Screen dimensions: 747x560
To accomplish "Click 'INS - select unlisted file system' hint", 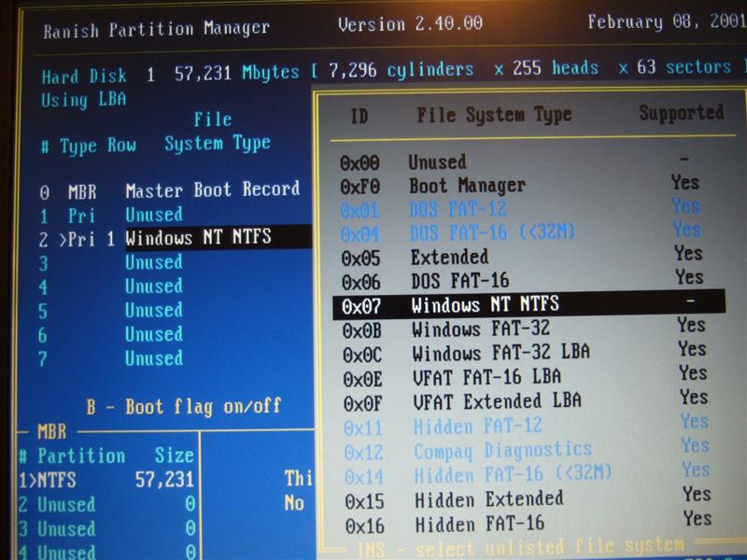I will 521,547.
